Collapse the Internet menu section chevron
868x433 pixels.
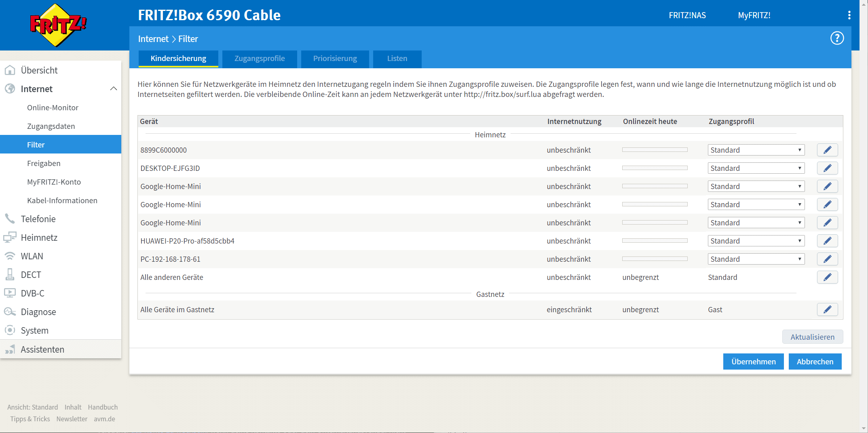[114, 89]
